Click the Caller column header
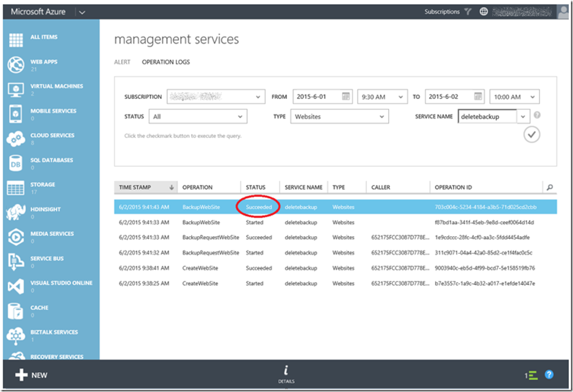 coord(380,187)
